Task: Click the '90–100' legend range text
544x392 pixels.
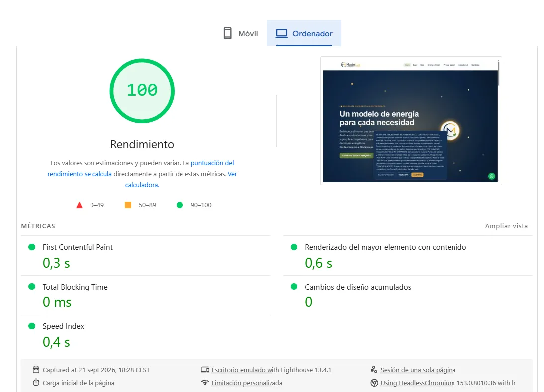Action: [x=201, y=205]
